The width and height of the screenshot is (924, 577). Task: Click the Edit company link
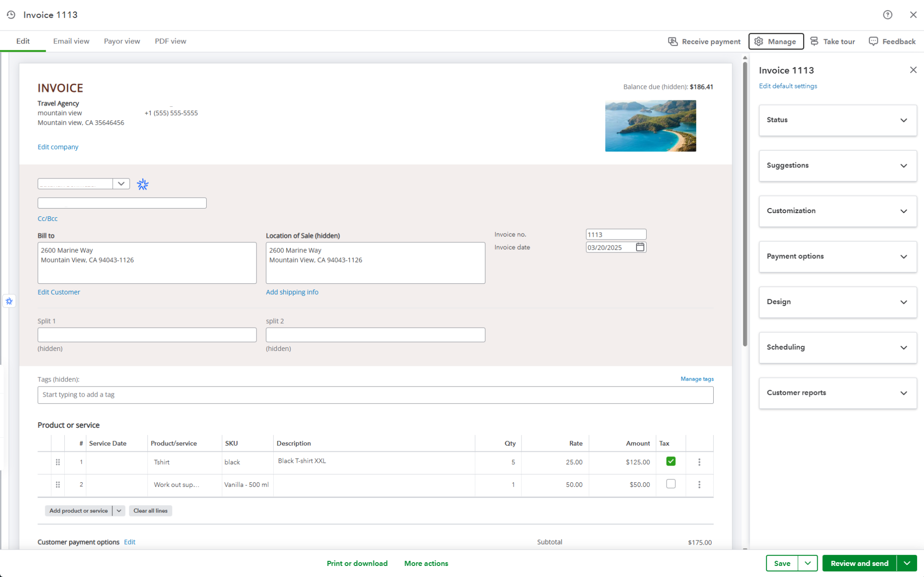pos(58,147)
